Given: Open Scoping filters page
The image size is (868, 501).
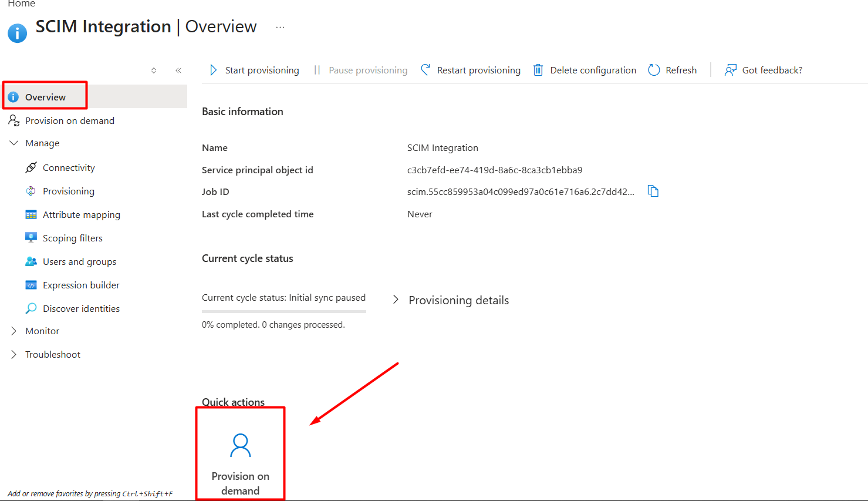Looking at the screenshot, I should (x=73, y=238).
